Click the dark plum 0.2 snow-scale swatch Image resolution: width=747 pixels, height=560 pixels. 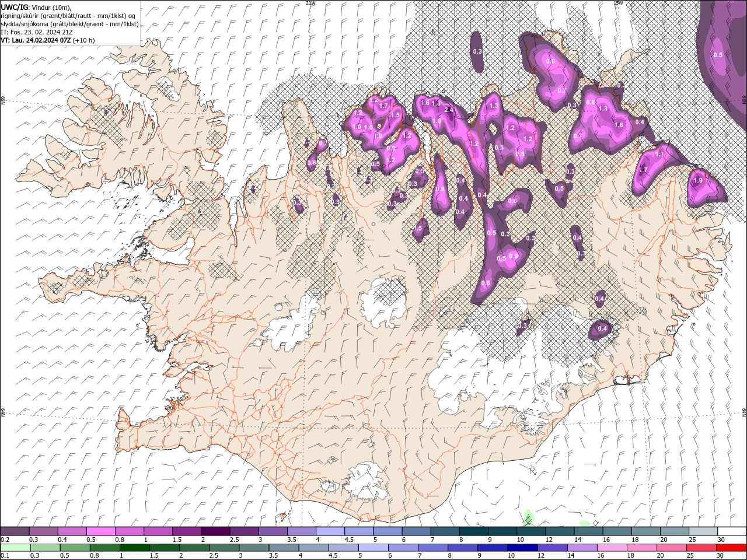[15, 531]
